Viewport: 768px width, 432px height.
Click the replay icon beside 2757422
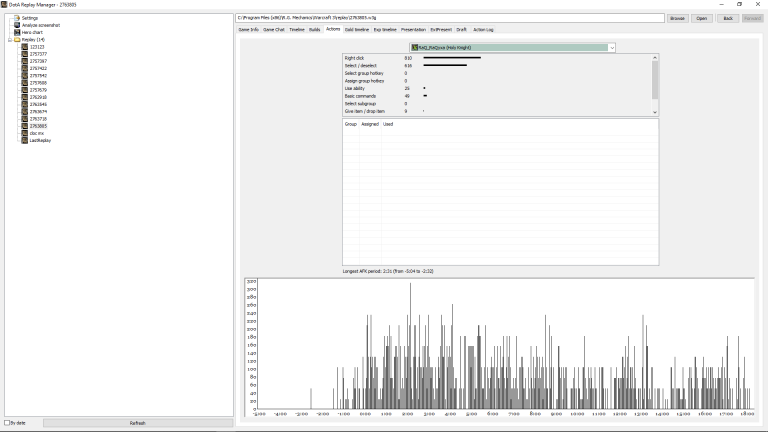click(24, 69)
